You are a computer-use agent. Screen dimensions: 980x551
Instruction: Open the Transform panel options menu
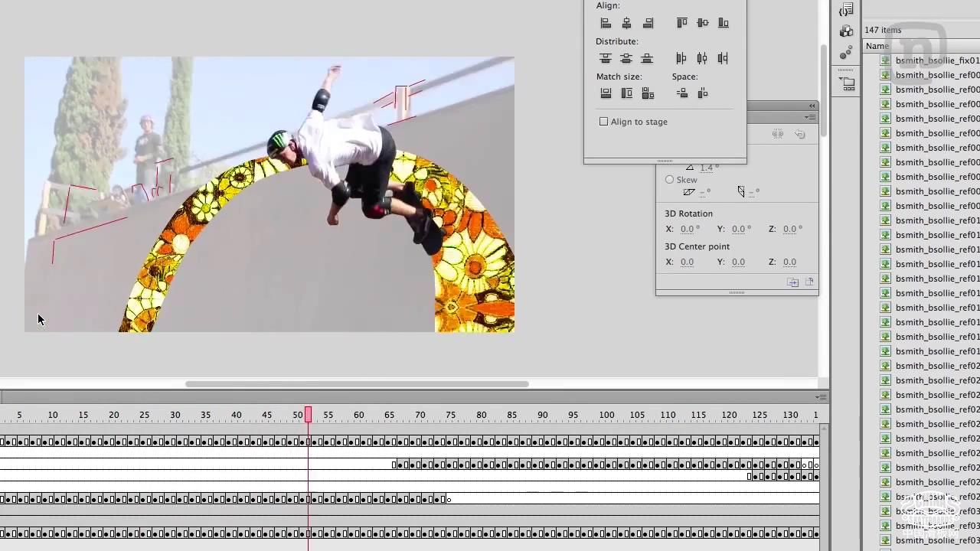[810, 117]
